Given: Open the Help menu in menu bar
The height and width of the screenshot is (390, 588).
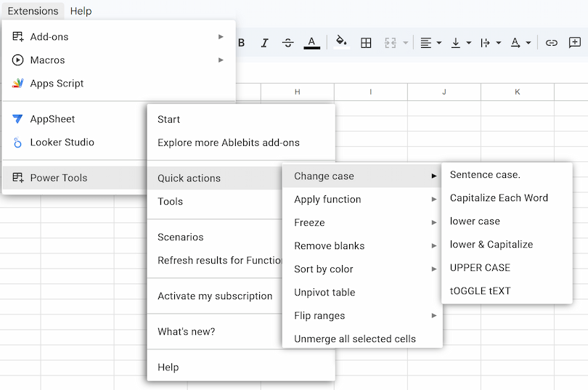Looking at the screenshot, I should click(81, 11).
